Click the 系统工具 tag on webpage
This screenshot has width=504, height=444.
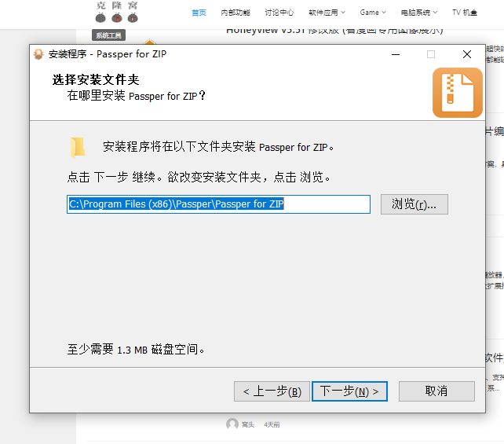click(x=108, y=35)
